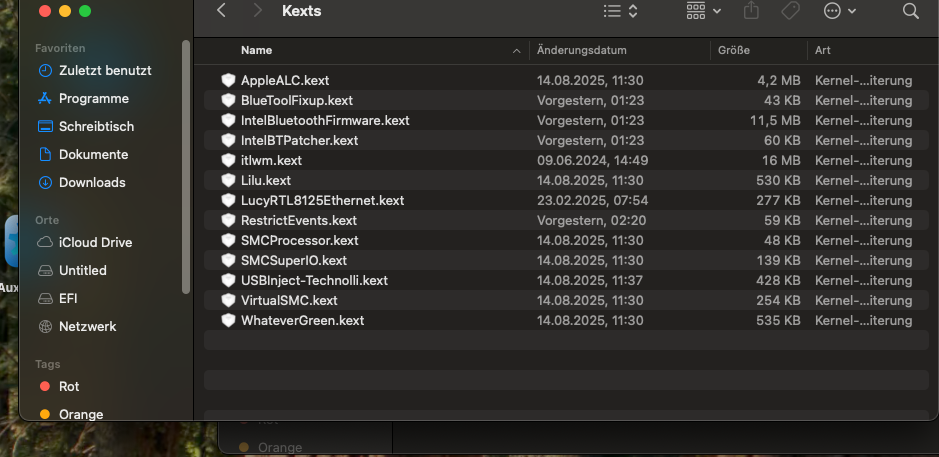Click the VirtualSMC.kext file icon
Screen dimensions: 939x457
(228, 300)
